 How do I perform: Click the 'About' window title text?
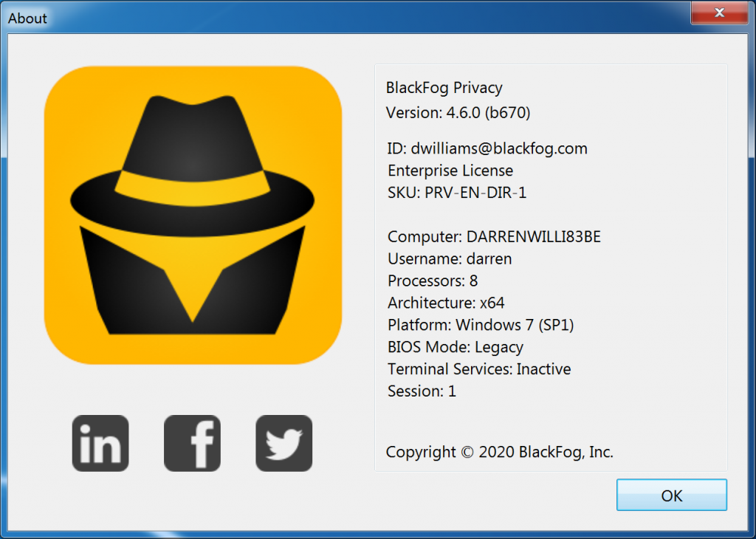[x=27, y=18]
